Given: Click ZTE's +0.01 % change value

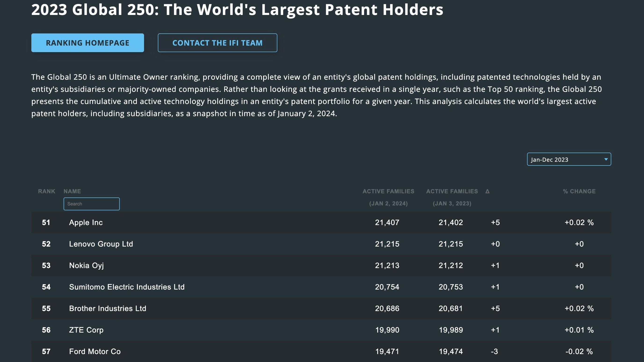Looking at the screenshot, I should tap(579, 330).
